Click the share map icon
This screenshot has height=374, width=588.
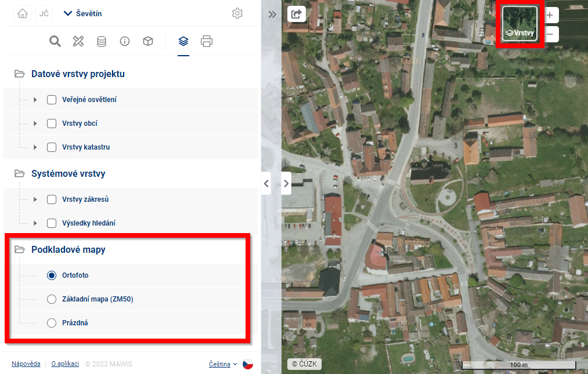click(297, 13)
